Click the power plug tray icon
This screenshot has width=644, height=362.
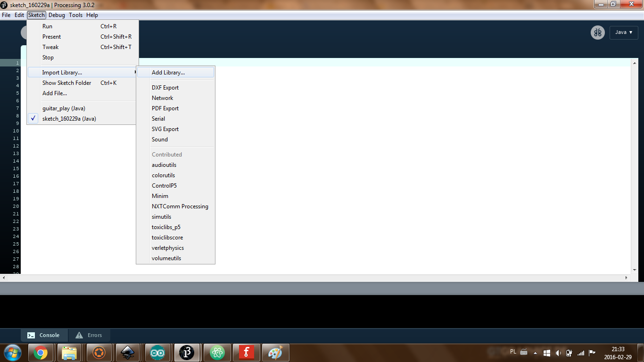click(x=570, y=353)
